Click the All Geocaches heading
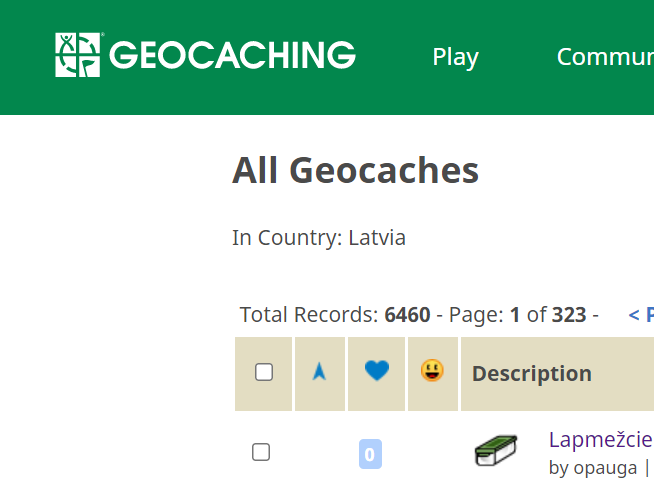 (355, 171)
